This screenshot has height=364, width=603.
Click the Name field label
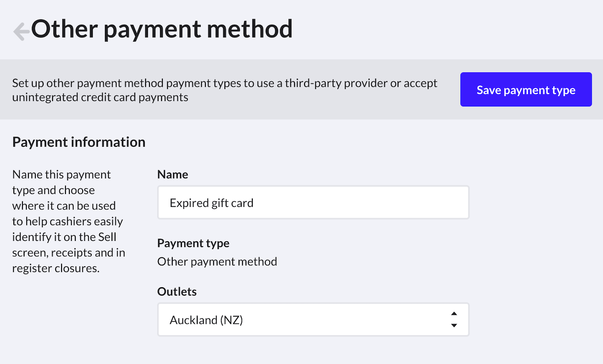pos(172,174)
